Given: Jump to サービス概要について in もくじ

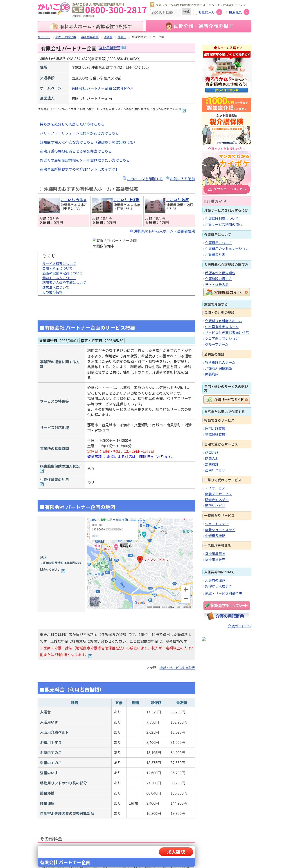Looking at the screenshot, I should click(x=59, y=264).
